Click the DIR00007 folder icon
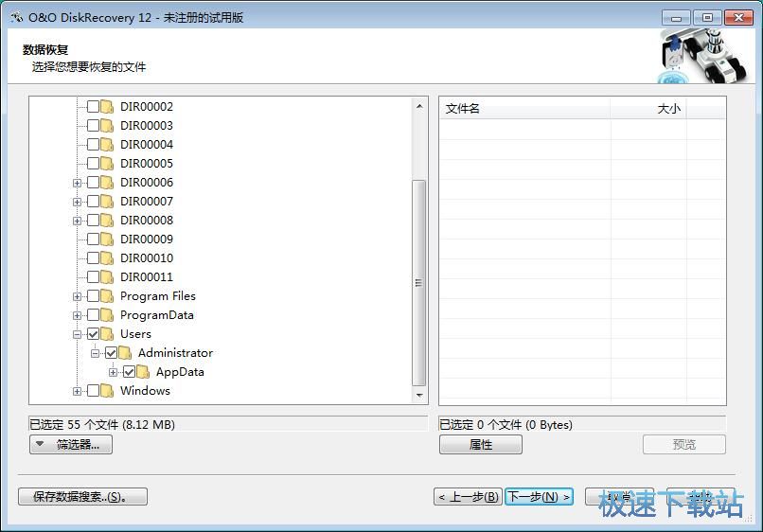This screenshot has height=532, width=763. click(107, 202)
